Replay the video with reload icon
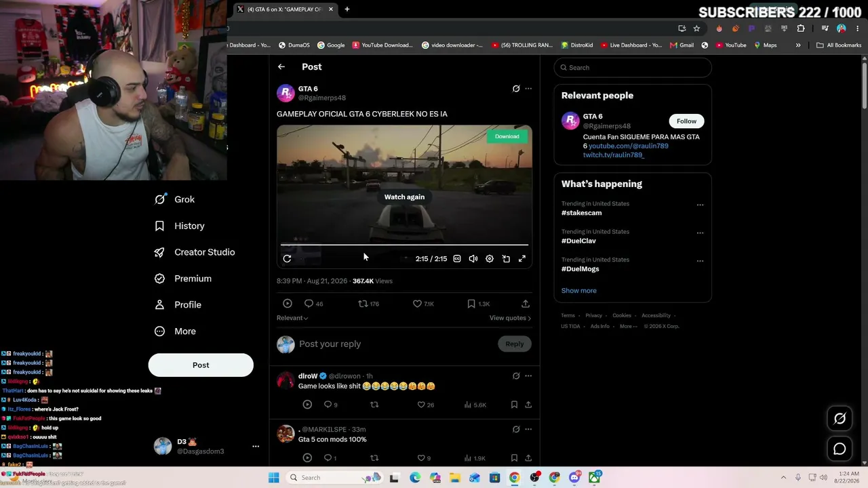Viewport: 868px width, 488px height. (x=287, y=258)
